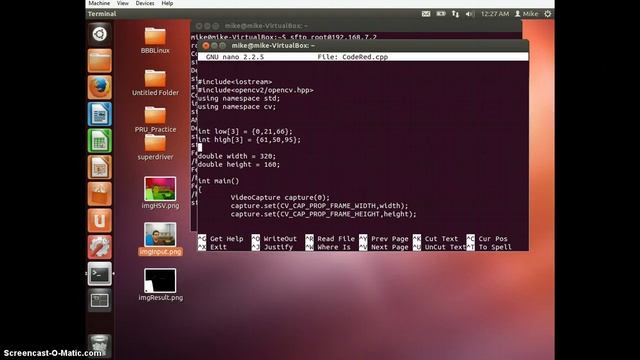Open the Mike user menu
The height and width of the screenshot is (360, 640).
(x=527, y=14)
